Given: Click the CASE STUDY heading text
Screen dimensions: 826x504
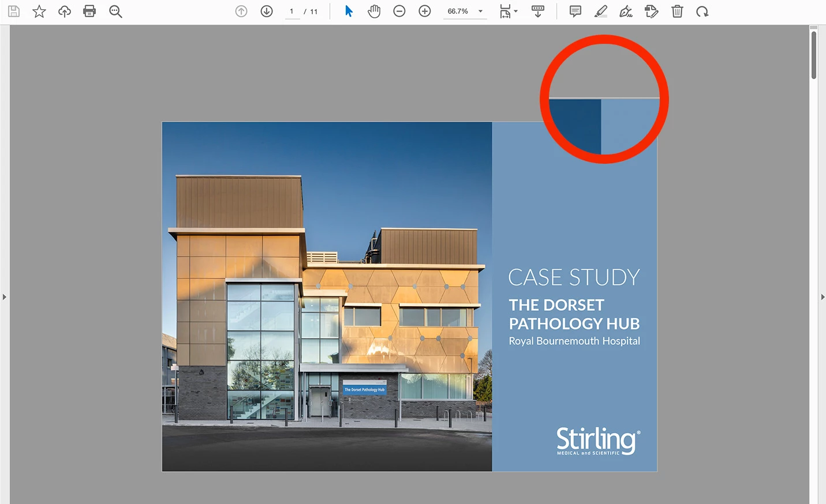Looking at the screenshot, I should pos(574,277).
